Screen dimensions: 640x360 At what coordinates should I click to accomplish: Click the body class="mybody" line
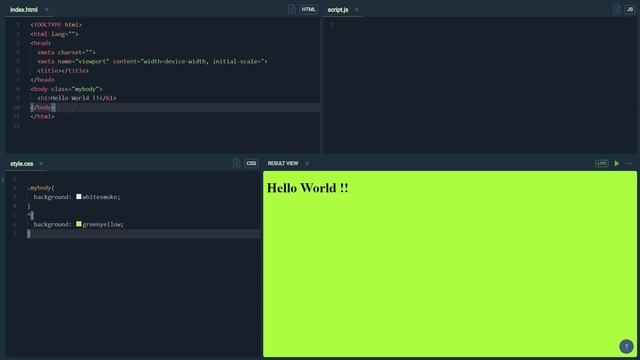tap(66, 89)
